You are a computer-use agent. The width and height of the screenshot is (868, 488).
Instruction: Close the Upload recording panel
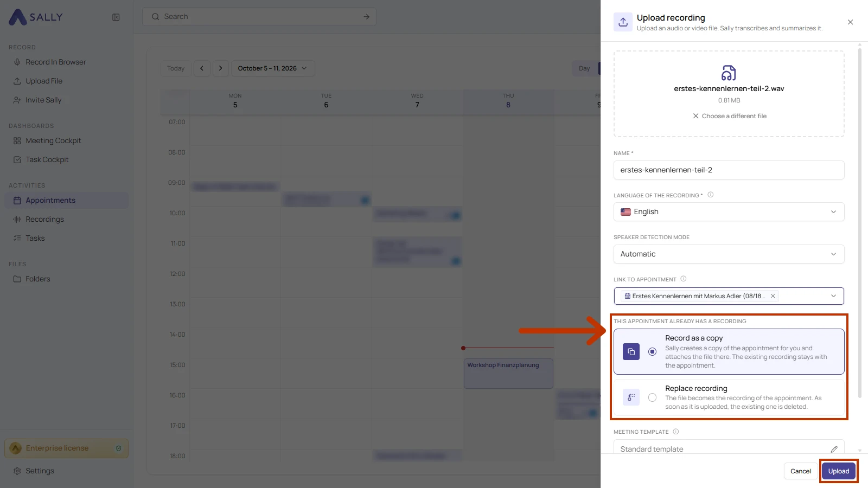(850, 22)
